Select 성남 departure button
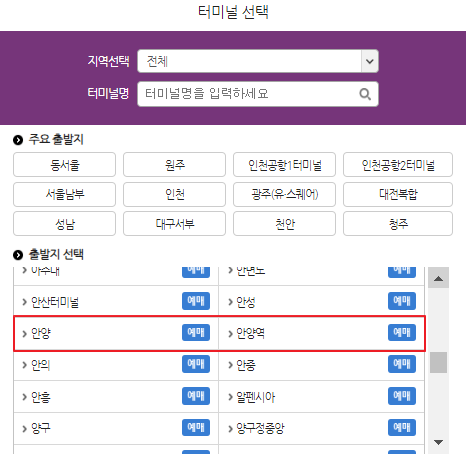 click(x=64, y=224)
